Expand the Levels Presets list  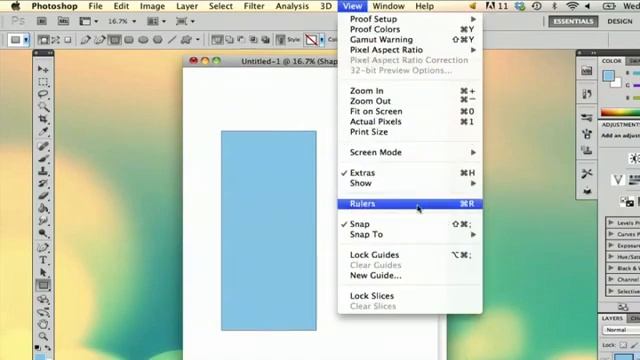click(x=611, y=223)
